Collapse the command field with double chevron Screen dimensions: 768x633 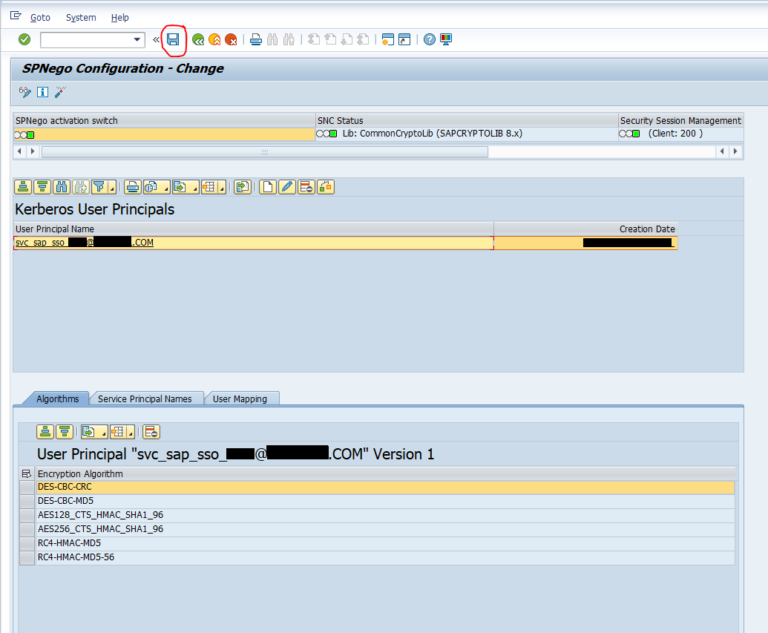156,40
